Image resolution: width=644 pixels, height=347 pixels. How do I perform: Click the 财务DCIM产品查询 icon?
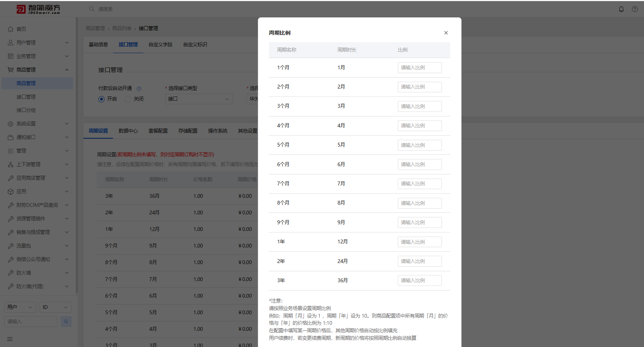pos(11,205)
